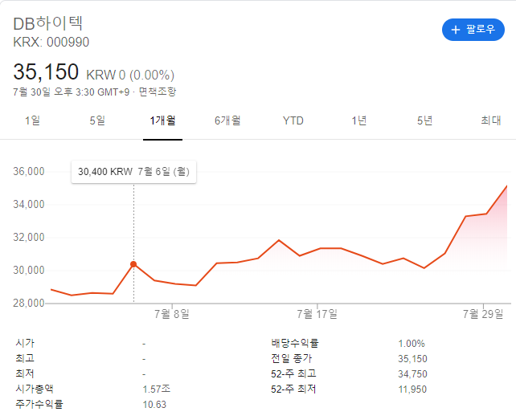Click the 36,000 y-axis label

pos(29,171)
